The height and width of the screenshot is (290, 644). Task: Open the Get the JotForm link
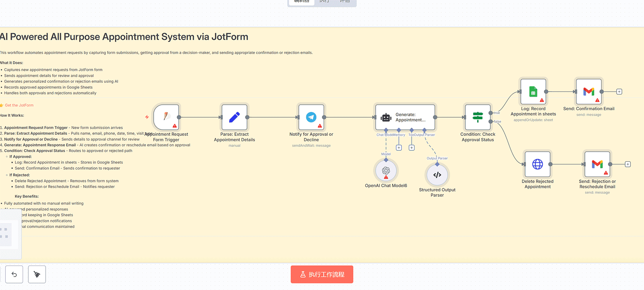click(19, 105)
